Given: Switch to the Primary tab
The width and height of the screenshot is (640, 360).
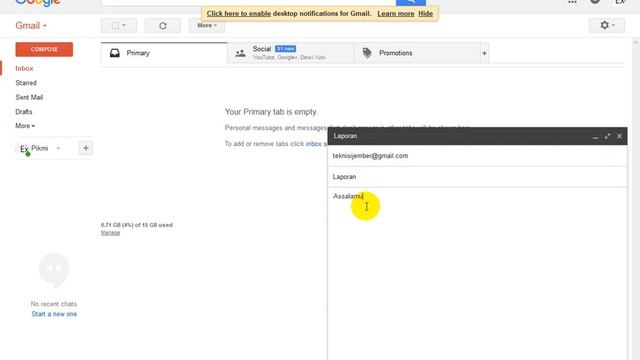Looking at the screenshot, I should (164, 53).
